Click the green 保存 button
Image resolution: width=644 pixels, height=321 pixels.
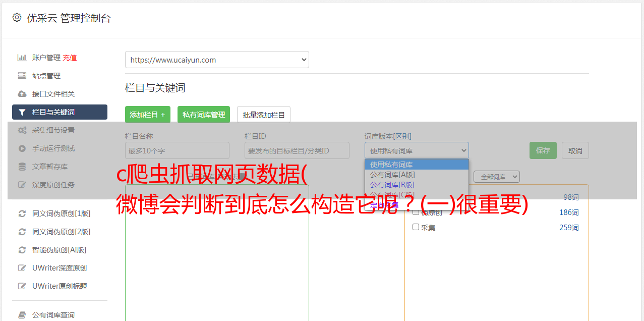click(543, 150)
